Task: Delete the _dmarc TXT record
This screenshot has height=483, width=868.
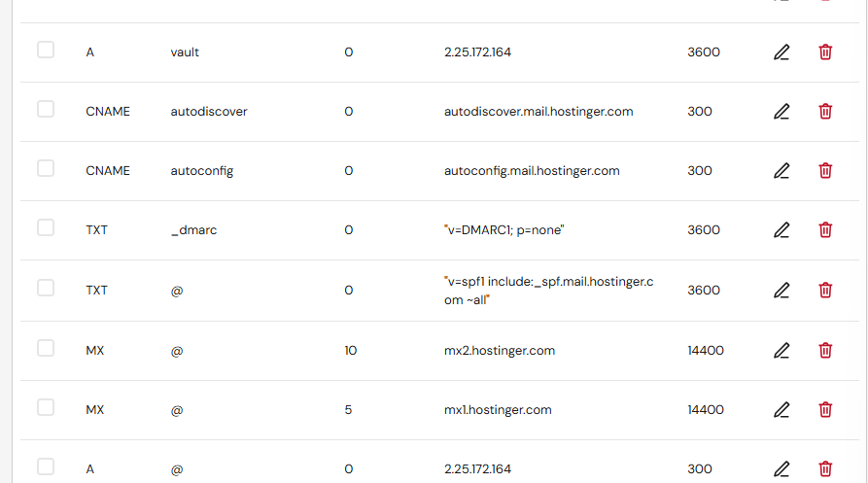Action: pyautogui.click(x=825, y=229)
